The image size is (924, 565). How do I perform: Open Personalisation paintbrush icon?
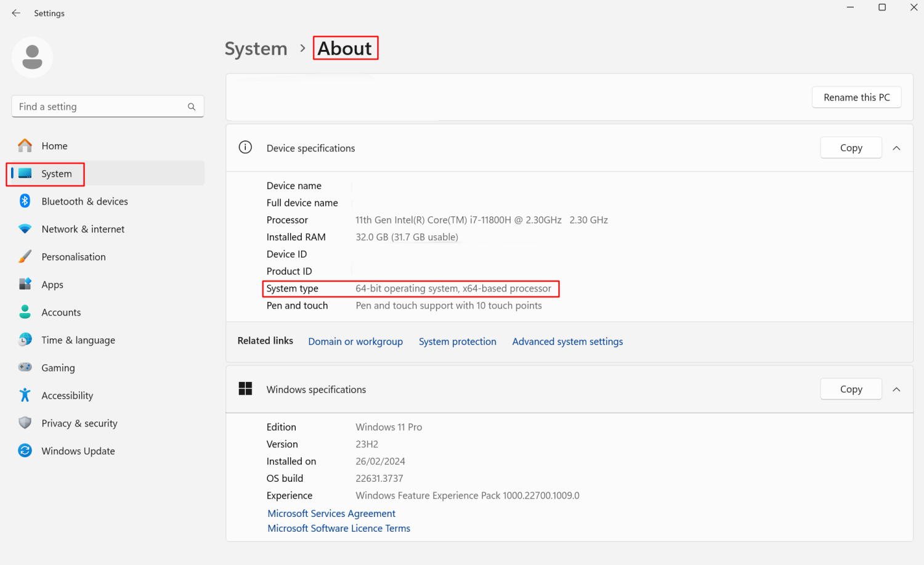25,256
